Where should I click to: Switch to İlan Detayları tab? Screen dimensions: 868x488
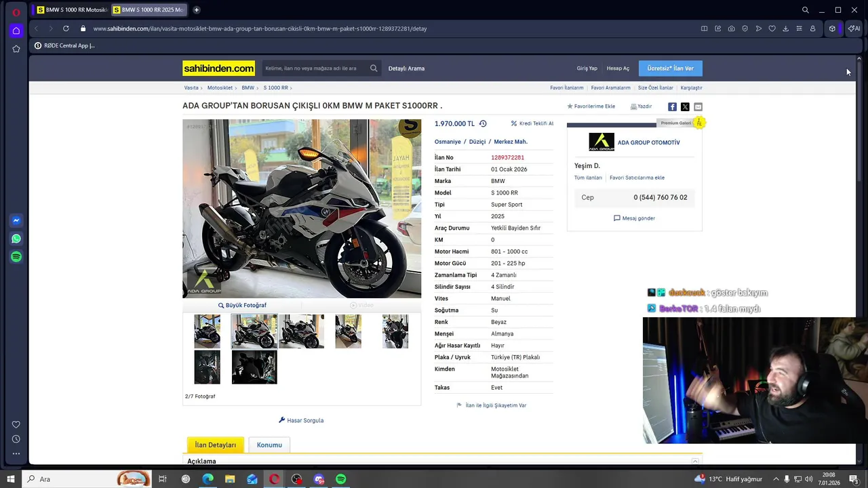click(x=216, y=445)
